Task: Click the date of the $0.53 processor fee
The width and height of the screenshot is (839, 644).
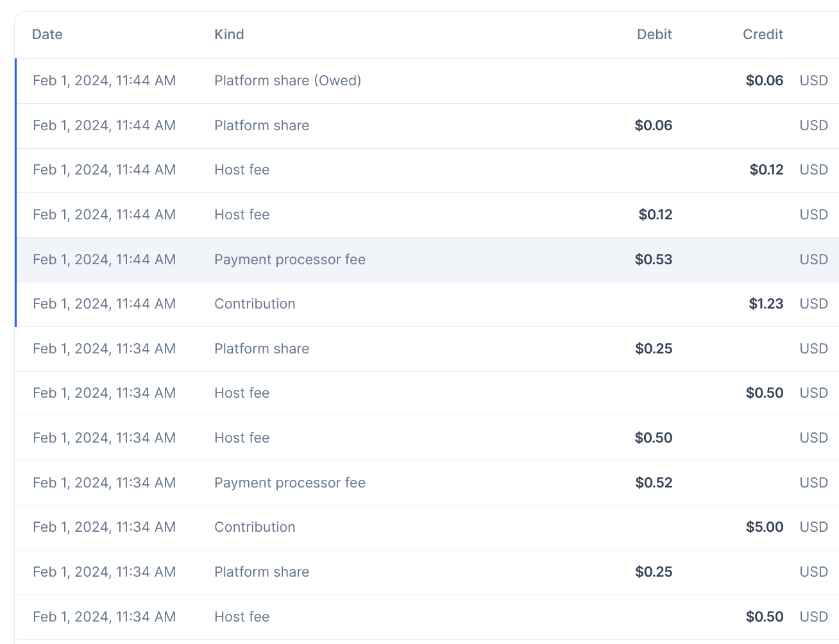Action: point(104,260)
